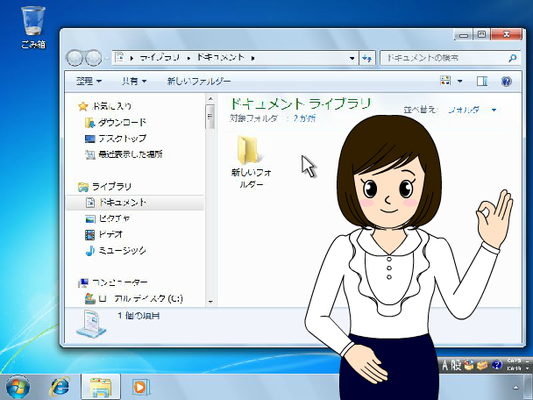
Task: Expand arrow after ライブラリ breadcrumb
Action: point(188,58)
